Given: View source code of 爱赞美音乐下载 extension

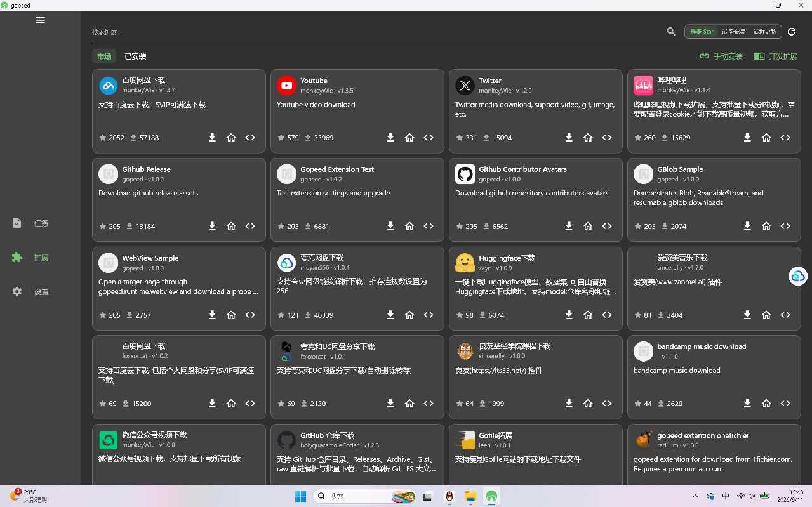Looking at the screenshot, I should point(785,315).
